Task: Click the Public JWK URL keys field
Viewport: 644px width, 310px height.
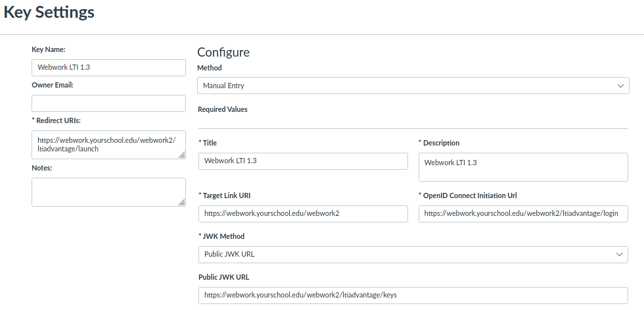Action: pos(413,296)
